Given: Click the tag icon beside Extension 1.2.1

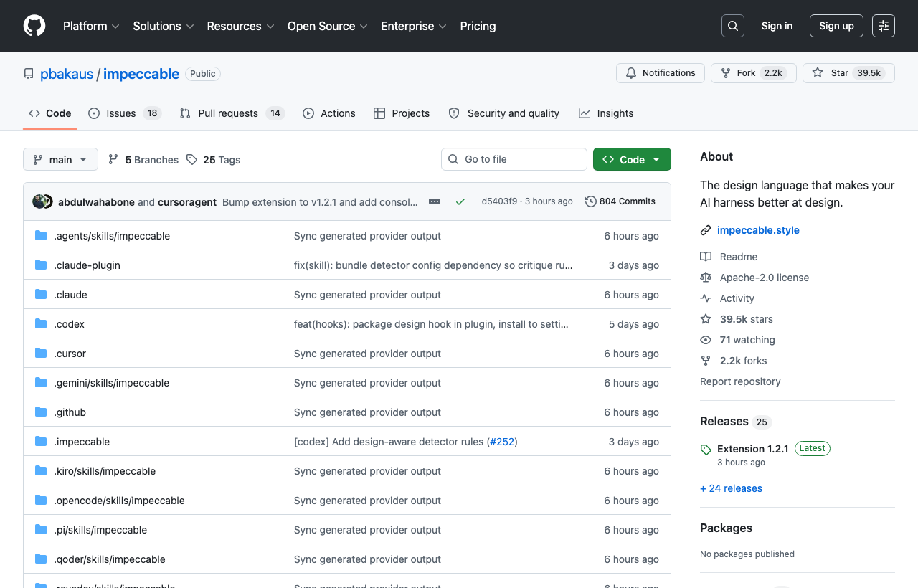Looking at the screenshot, I should click(706, 450).
